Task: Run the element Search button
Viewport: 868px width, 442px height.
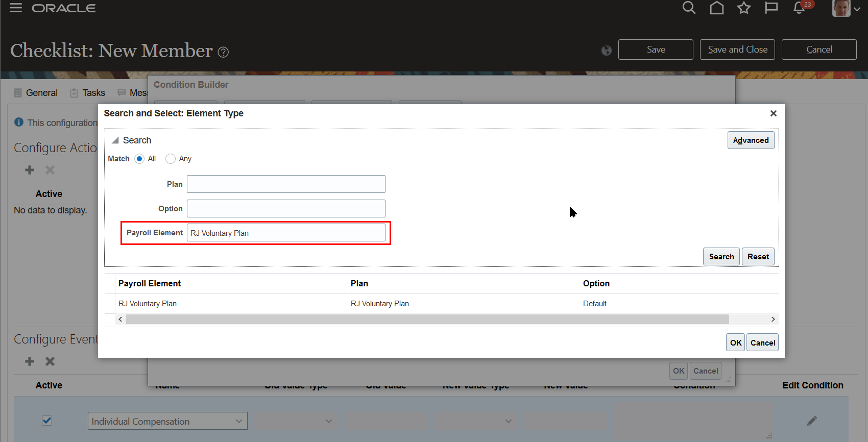Action: tap(721, 257)
